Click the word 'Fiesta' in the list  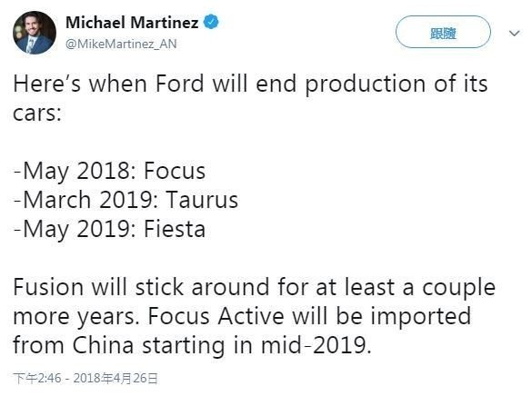[x=175, y=229]
